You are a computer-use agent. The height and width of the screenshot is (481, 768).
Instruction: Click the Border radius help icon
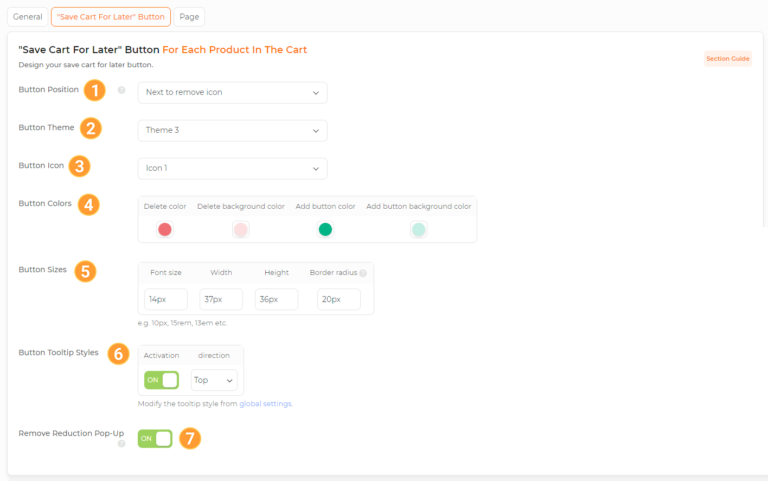pyautogui.click(x=363, y=273)
